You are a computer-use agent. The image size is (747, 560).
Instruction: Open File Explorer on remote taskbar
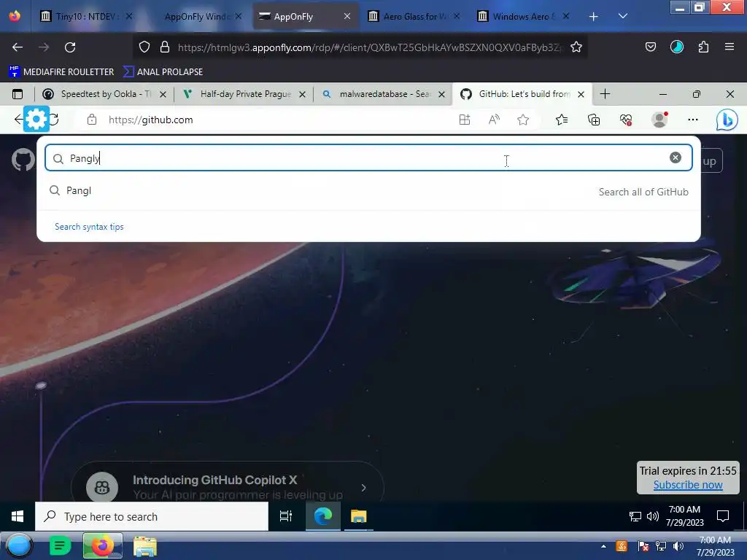pyautogui.click(x=358, y=516)
